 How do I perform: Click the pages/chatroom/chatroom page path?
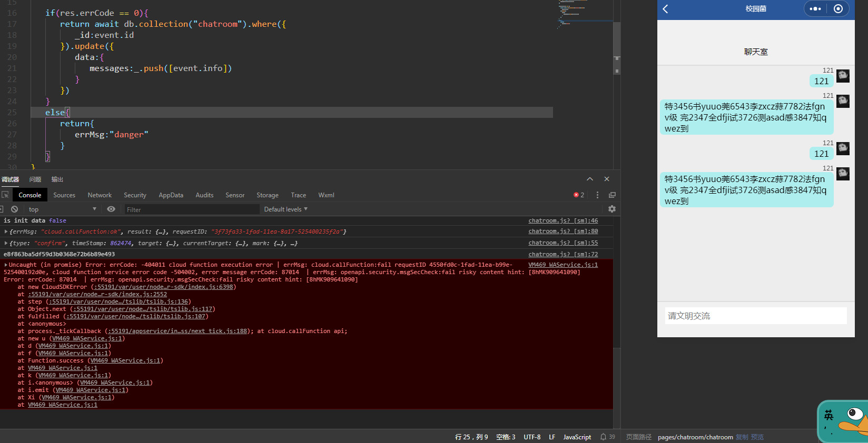pos(695,437)
